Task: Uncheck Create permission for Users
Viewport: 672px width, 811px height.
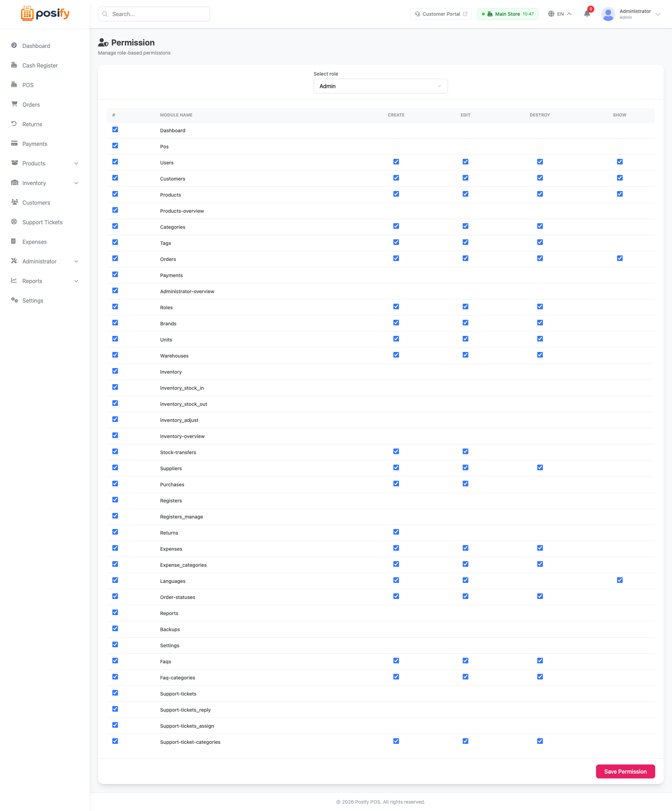Action: point(396,162)
